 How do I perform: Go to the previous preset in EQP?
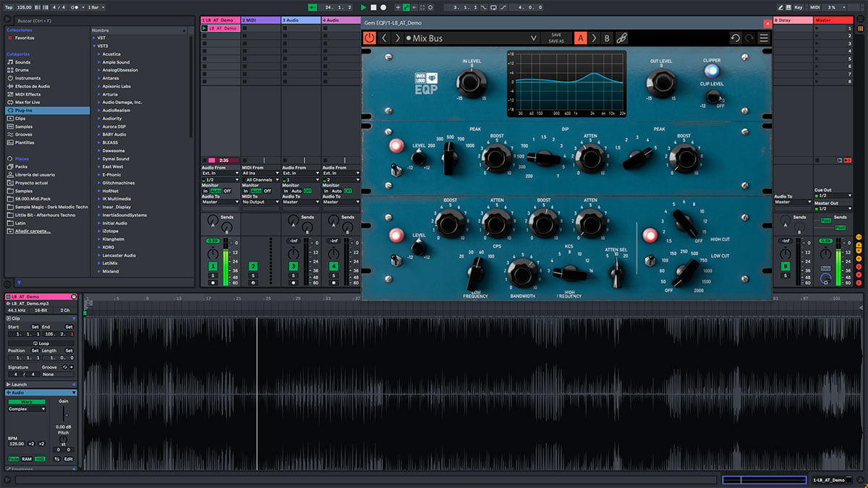pyautogui.click(x=384, y=38)
